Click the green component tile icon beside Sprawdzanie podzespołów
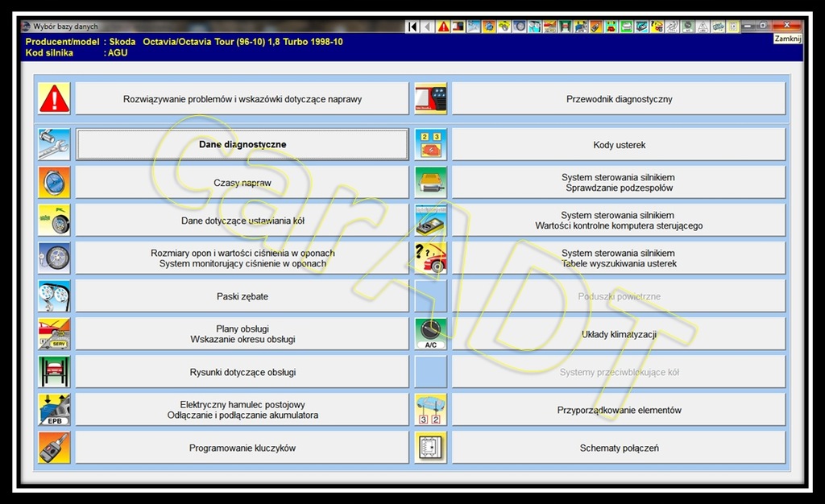 tap(430, 183)
